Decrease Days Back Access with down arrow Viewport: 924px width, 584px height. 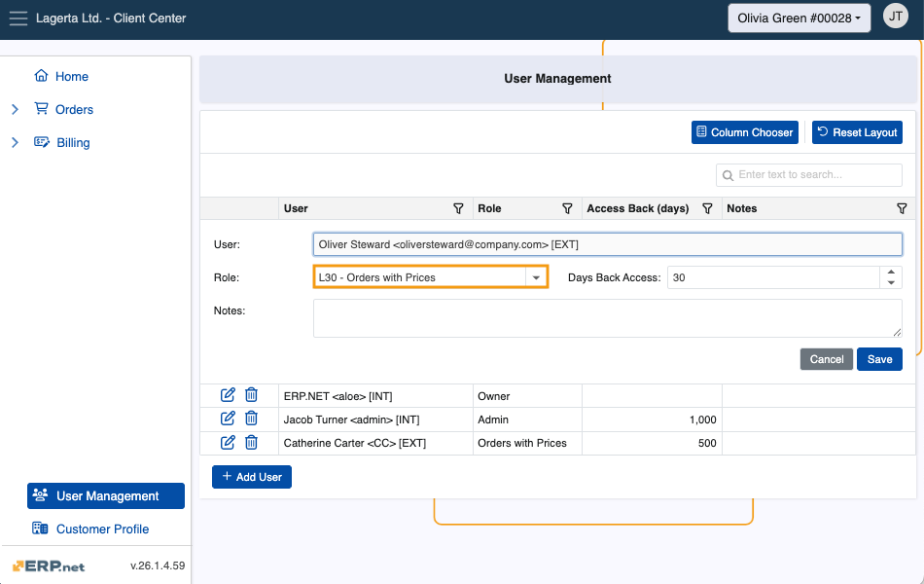point(891,282)
